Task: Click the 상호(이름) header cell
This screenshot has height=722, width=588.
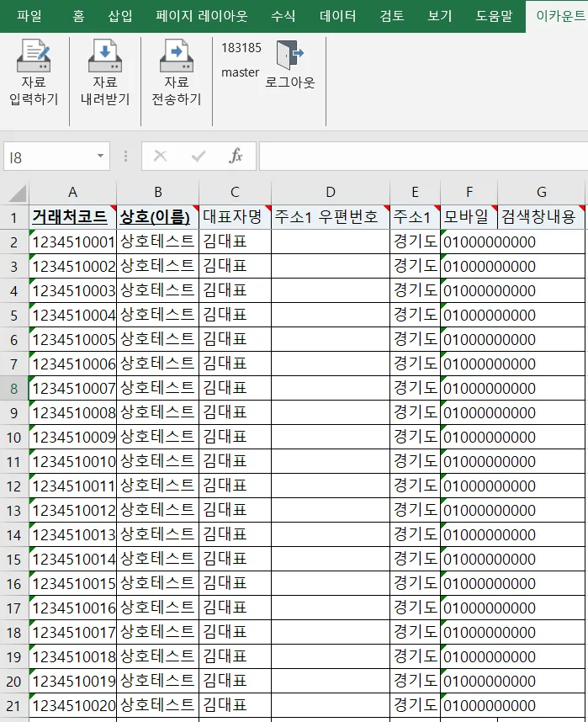Action: click(157, 217)
